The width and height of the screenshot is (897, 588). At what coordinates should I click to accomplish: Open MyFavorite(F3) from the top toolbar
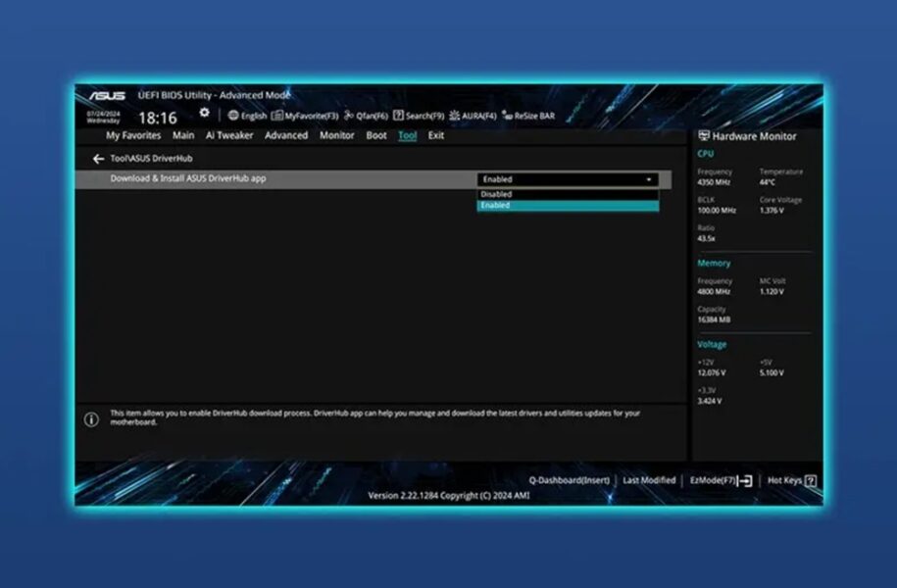coord(305,116)
